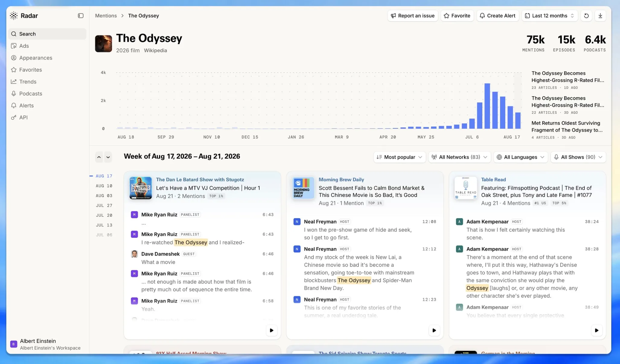Jump to the 12:12 timestamp in Morning Brew Daily

pos(429,249)
